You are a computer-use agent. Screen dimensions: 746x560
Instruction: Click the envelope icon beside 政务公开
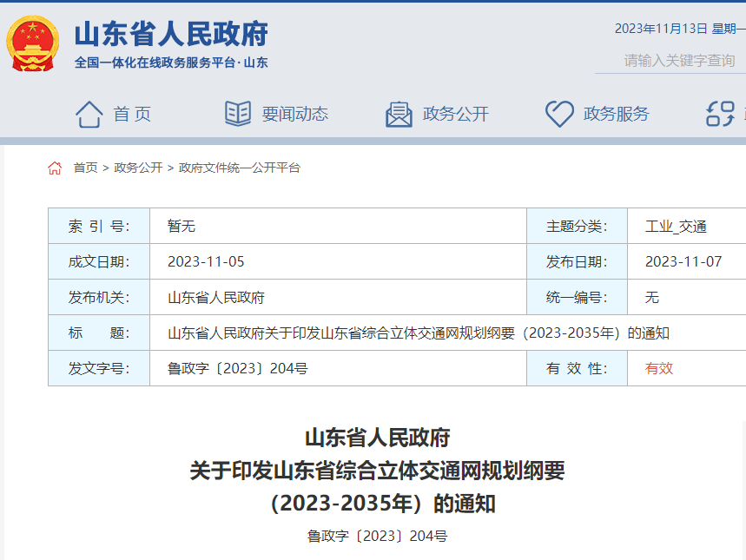pyautogui.click(x=398, y=113)
